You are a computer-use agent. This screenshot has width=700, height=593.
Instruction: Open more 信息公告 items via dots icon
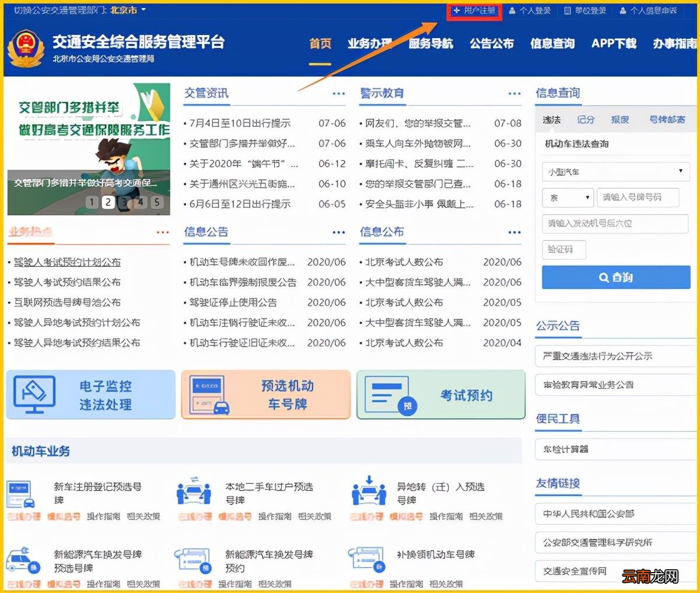pyautogui.click(x=339, y=232)
